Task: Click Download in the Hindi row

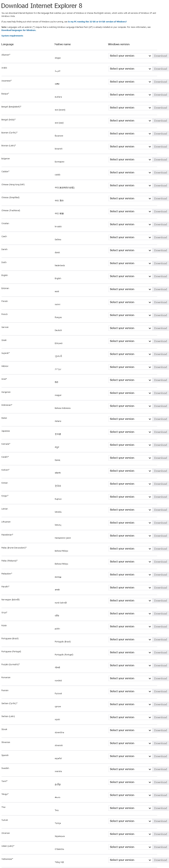Action: (160, 380)
